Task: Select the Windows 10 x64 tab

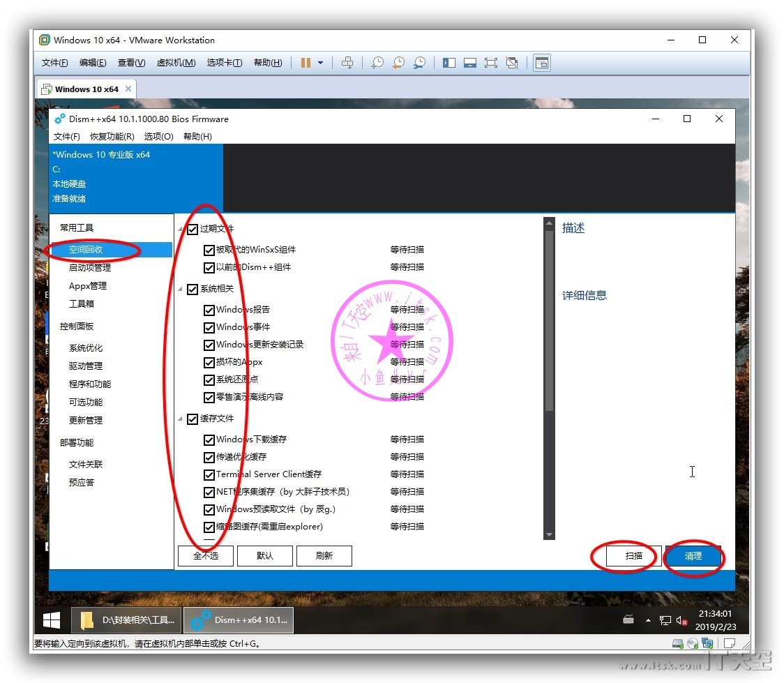Action: pyautogui.click(x=86, y=89)
